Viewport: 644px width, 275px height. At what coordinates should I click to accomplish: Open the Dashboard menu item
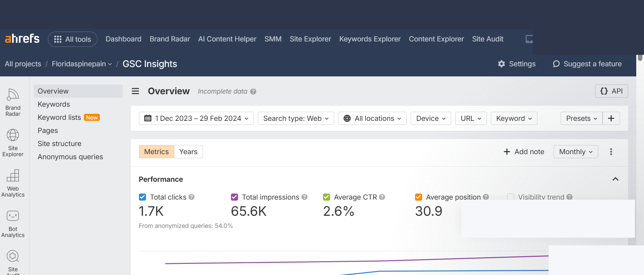pos(123,39)
